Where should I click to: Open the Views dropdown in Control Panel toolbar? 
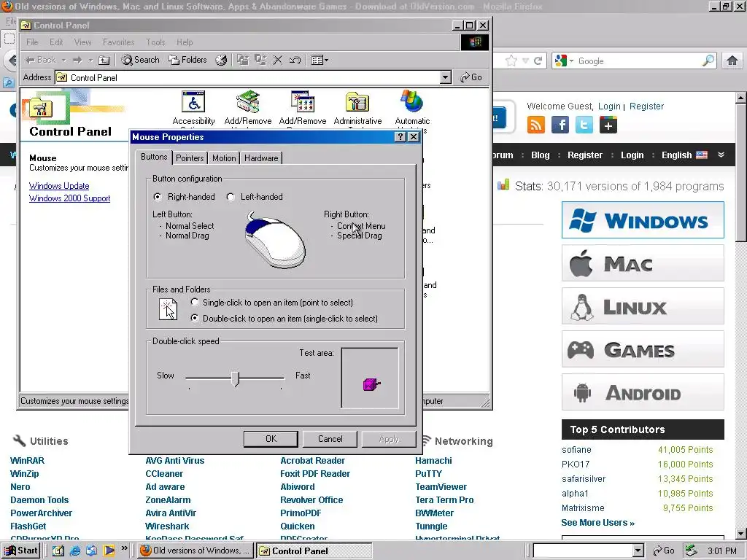[x=320, y=60]
